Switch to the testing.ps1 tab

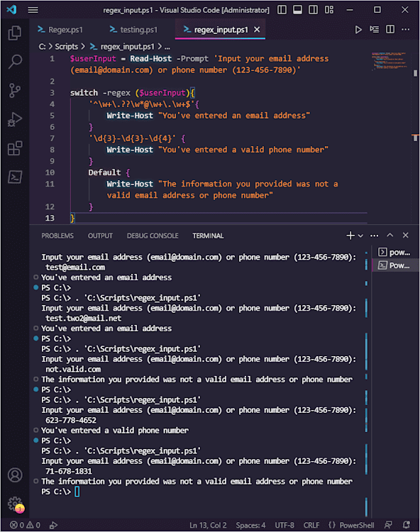click(134, 30)
